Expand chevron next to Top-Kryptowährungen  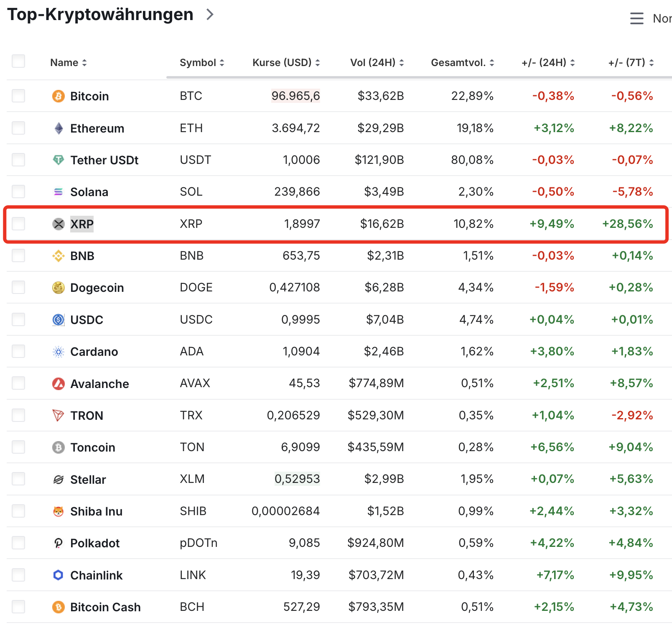click(x=210, y=15)
